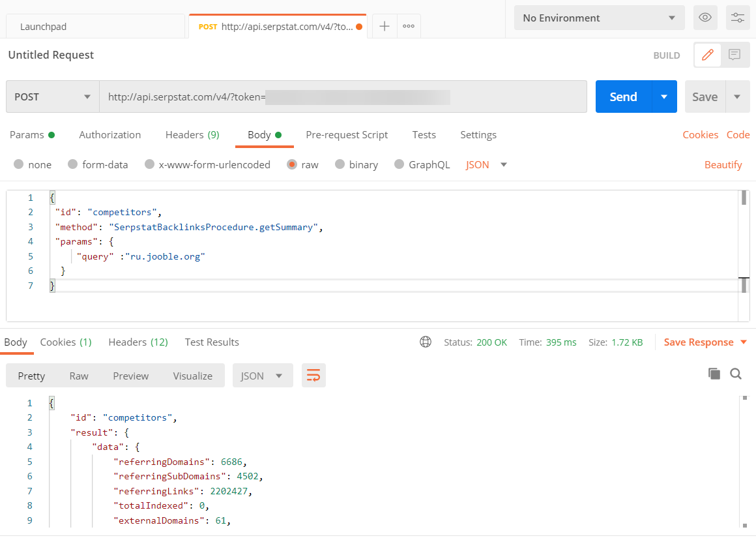This screenshot has height=538, width=756.
Task: Expand Save Response dropdown
Action: 744,342
